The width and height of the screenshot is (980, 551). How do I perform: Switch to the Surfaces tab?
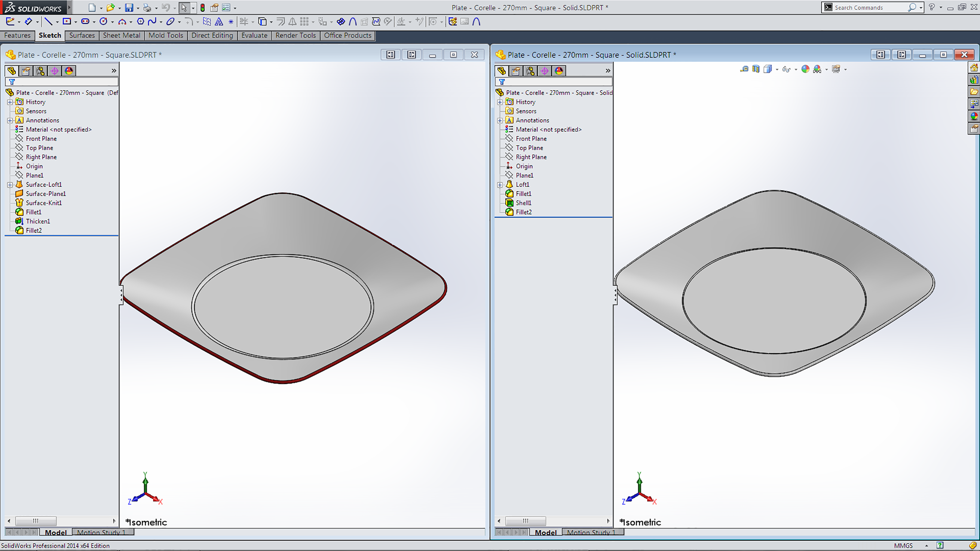pyautogui.click(x=82, y=36)
